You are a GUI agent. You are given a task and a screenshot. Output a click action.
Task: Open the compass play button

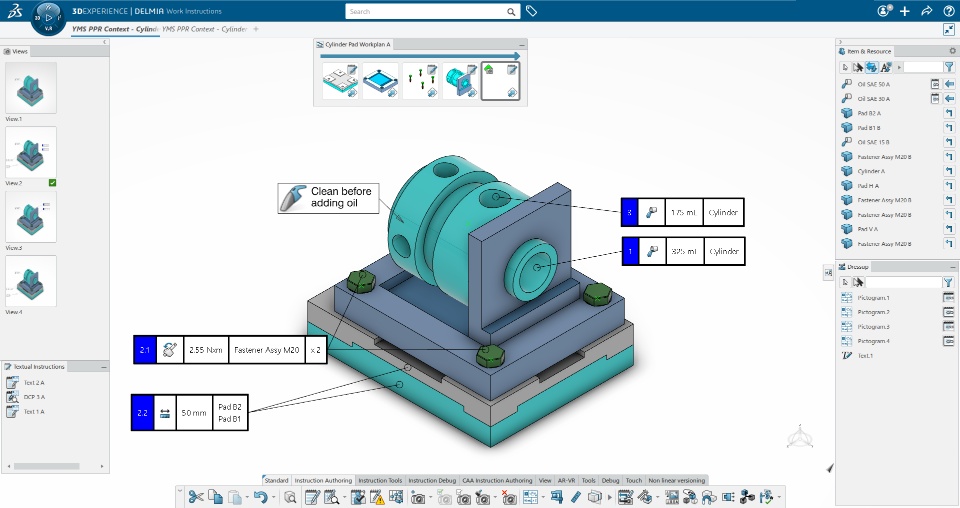48,18
